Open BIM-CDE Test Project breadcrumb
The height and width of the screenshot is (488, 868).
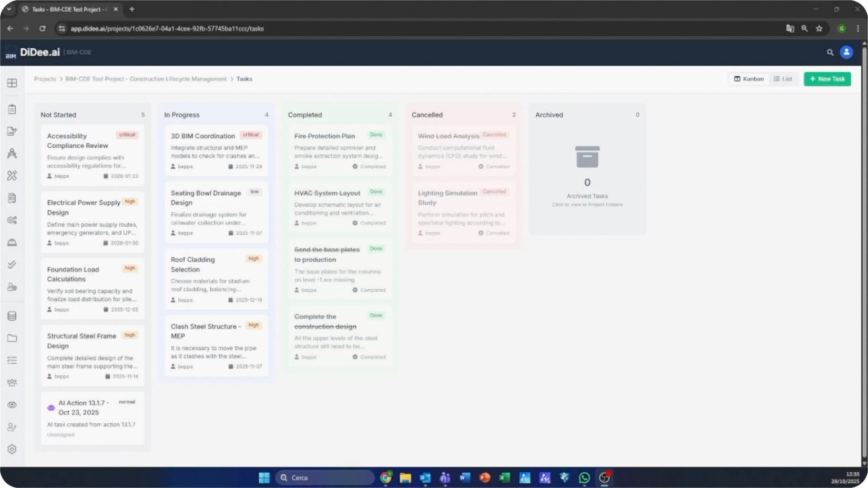146,79
